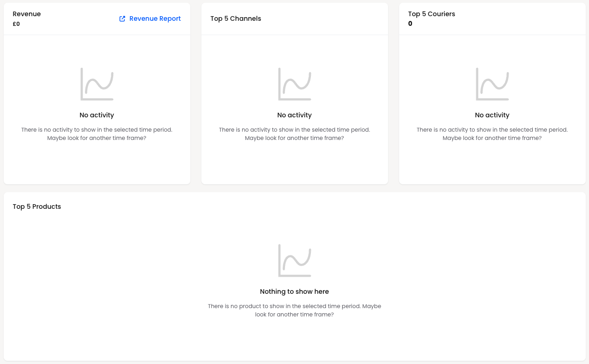Screen dimensions: 589x364
Task: Click the empty chart icon in Top 5 Channels
Action: [295, 84]
